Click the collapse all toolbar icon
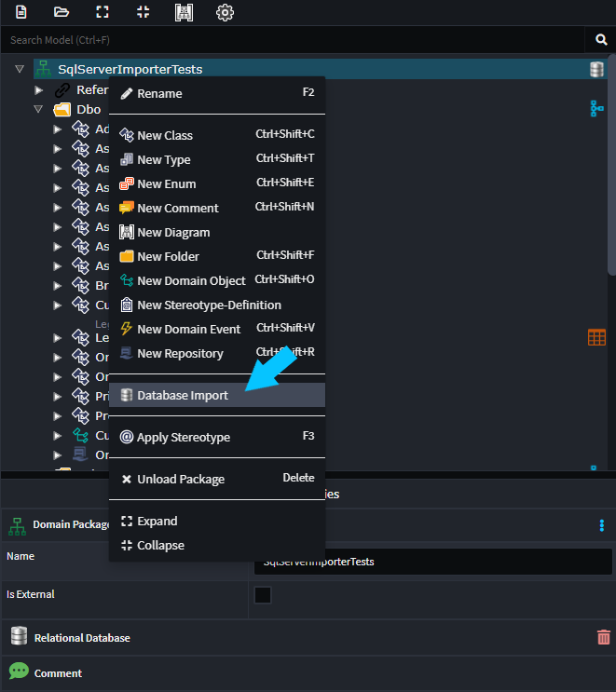The width and height of the screenshot is (616, 692). 144,12
